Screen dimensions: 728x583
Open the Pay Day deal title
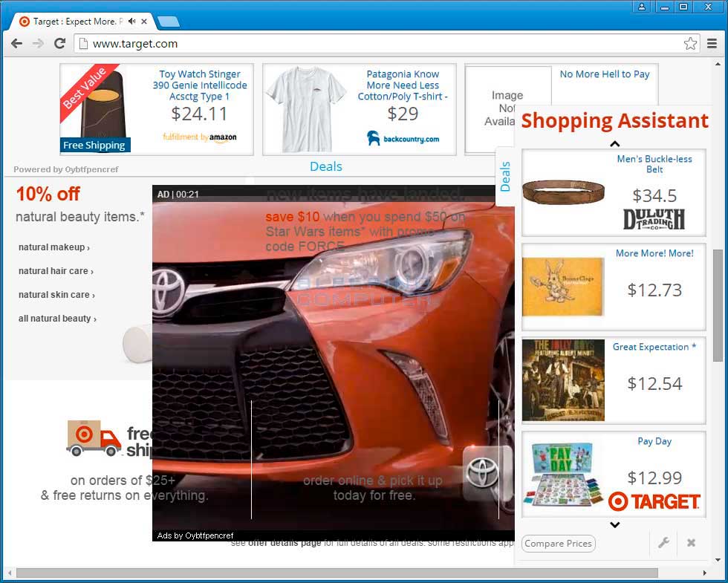click(x=654, y=441)
